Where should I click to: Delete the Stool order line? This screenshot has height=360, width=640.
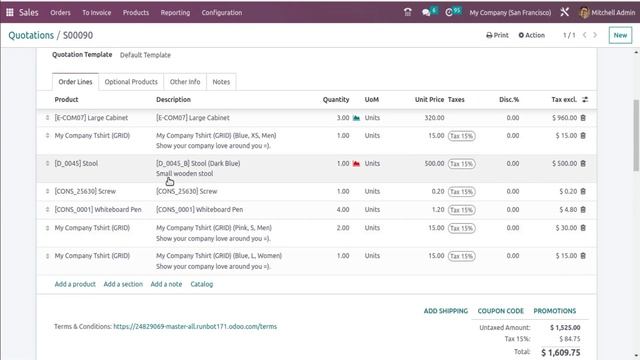coord(583,163)
